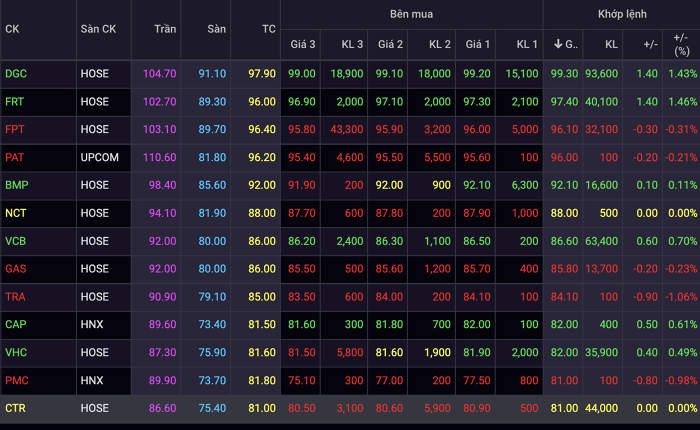Click the Trần column header
This screenshot has height=430, width=700.
[x=165, y=29]
